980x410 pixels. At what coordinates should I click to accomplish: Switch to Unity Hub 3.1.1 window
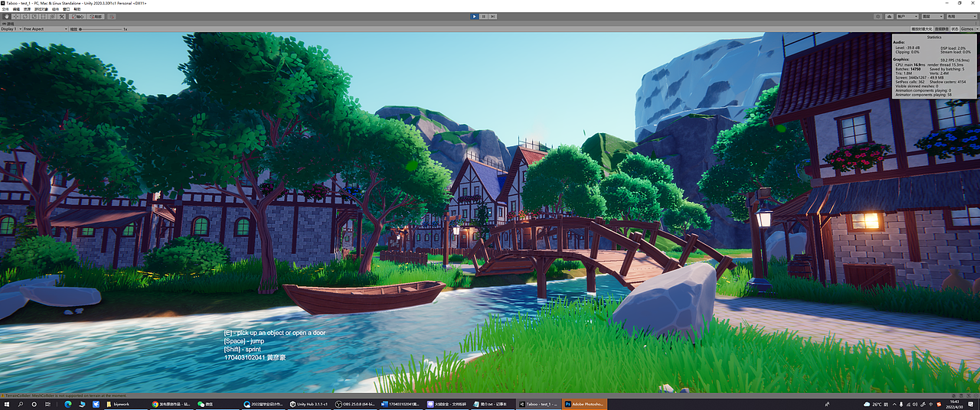309,404
